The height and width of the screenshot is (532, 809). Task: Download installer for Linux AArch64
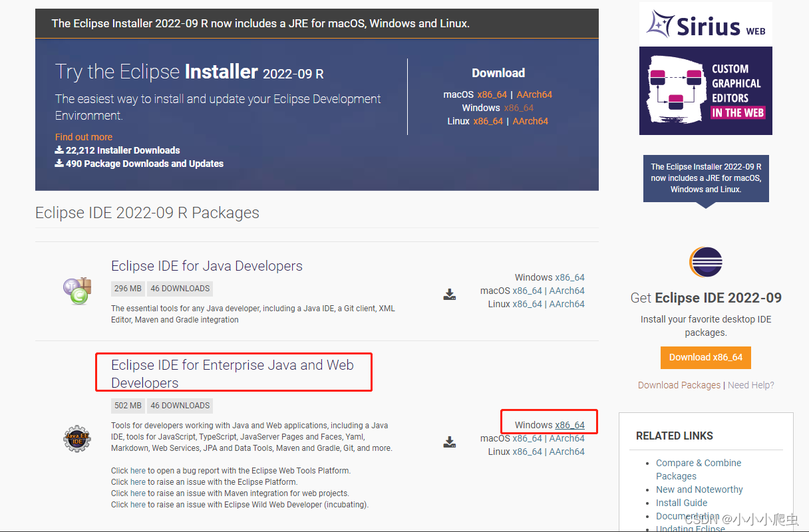point(530,121)
